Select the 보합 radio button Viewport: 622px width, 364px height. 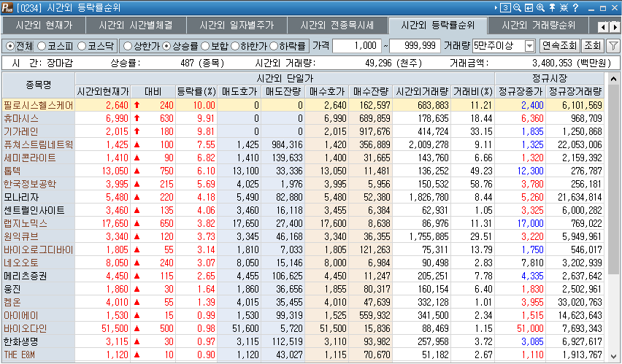click(205, 46)
